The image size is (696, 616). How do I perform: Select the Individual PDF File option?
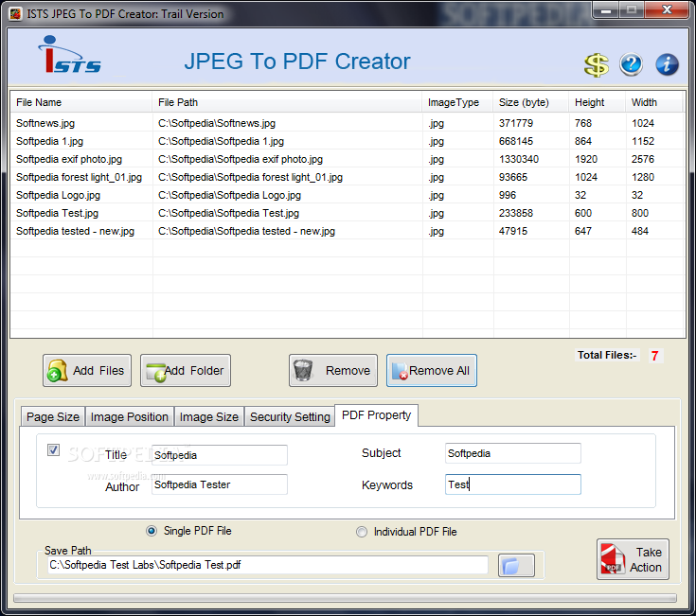[406, 532]
